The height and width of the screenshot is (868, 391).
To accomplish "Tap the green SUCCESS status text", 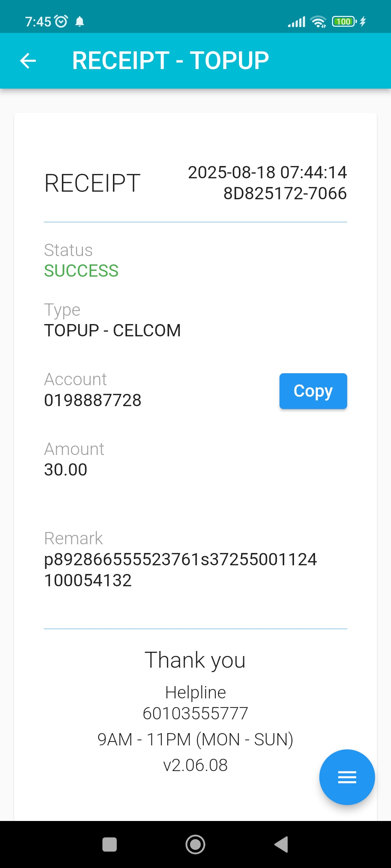I will (81, 271).
